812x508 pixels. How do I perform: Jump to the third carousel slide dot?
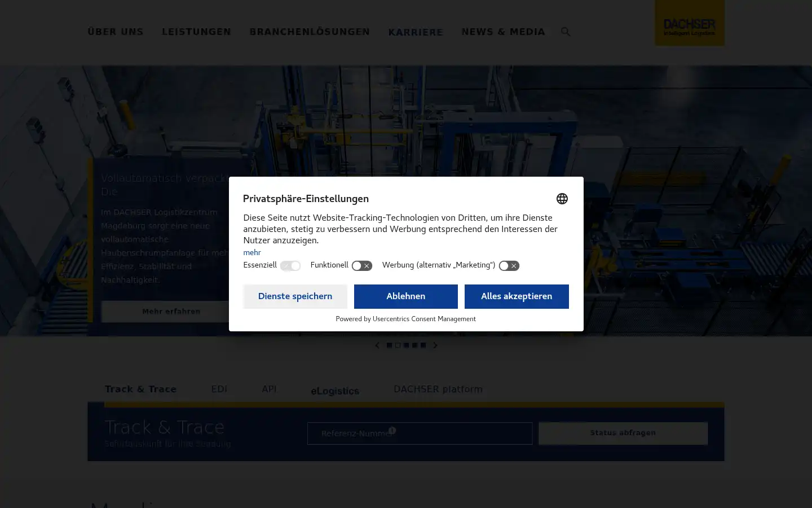click(406, 345)
